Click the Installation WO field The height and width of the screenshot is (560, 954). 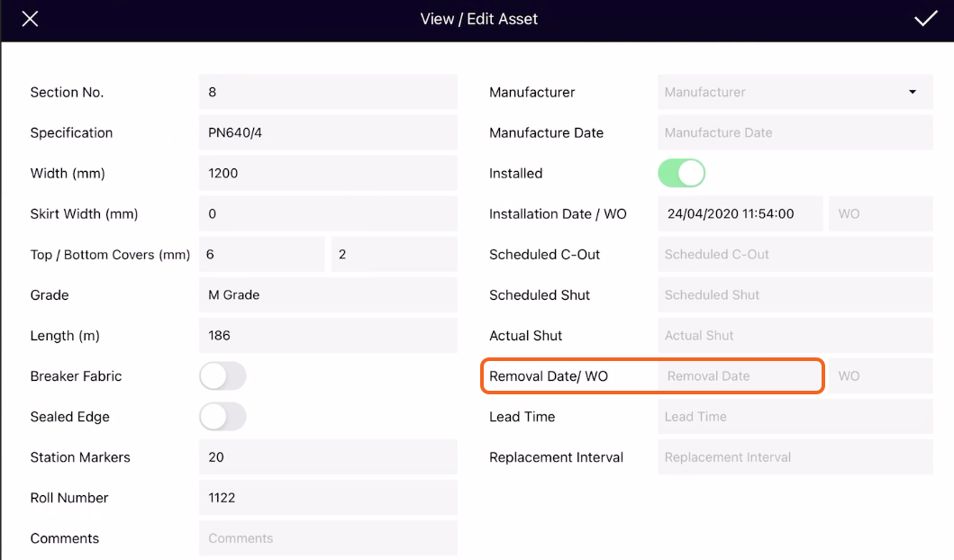click(x=880, y=213)
